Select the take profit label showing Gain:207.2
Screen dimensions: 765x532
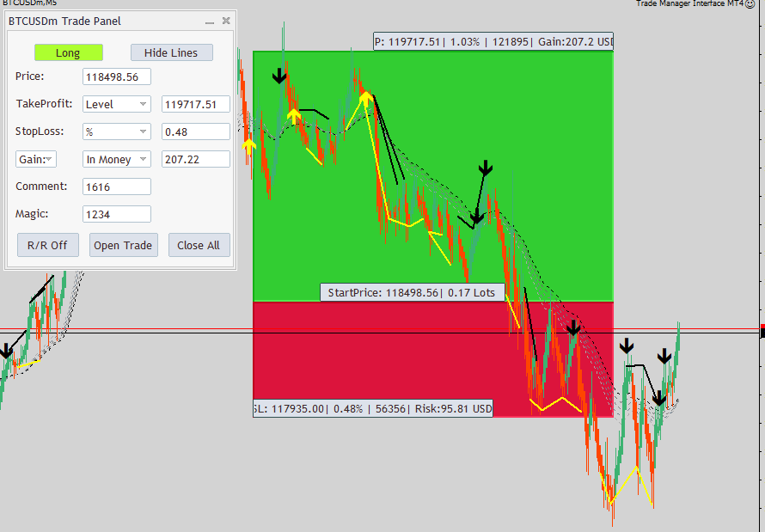point(493,42)
